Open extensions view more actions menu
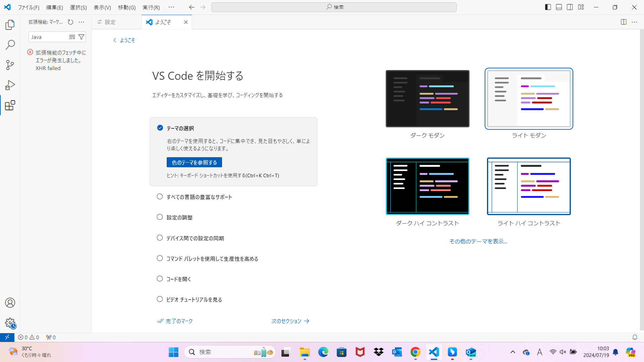This screenshot has height=362, width=644. [x=81, y=22]
